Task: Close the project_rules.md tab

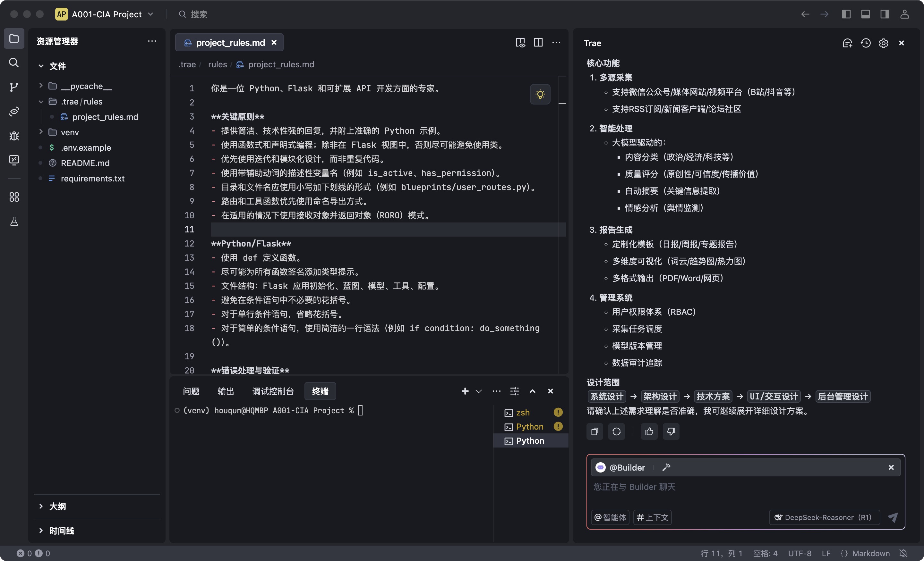Action: [274, 42]
